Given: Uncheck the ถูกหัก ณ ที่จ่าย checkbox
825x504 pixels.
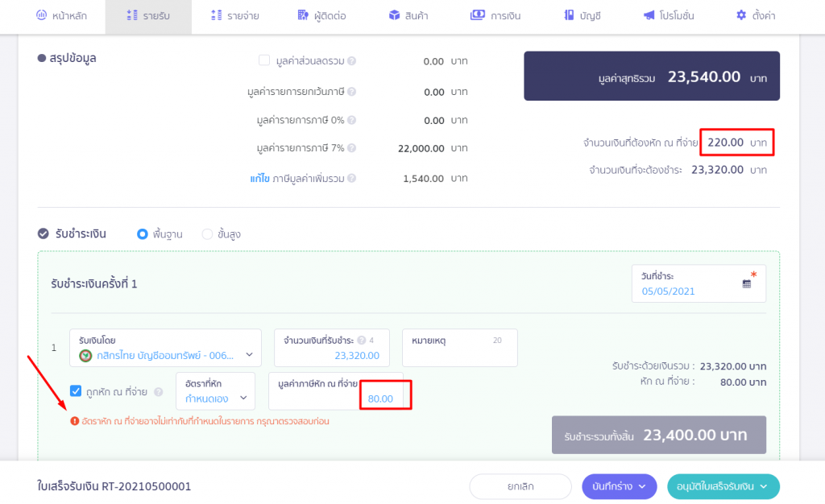Looking at the screenshot, I should tap(76, 391).
